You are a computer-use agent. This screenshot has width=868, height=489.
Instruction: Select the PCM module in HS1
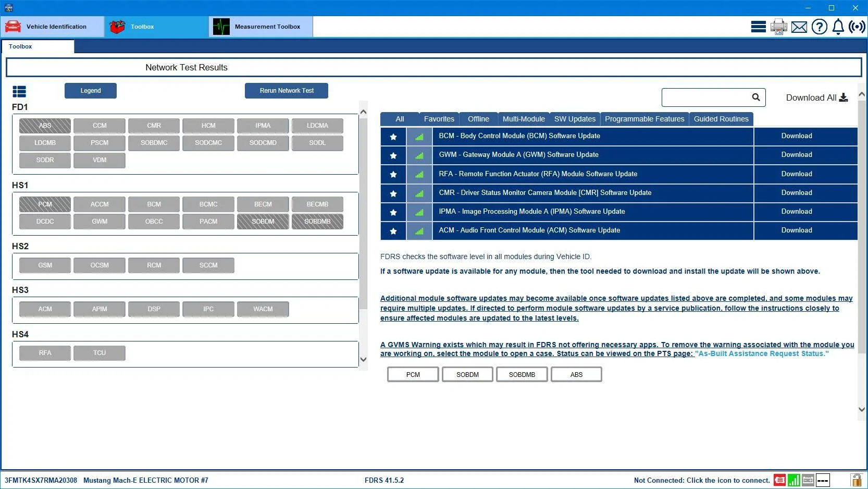coord(45,204)
